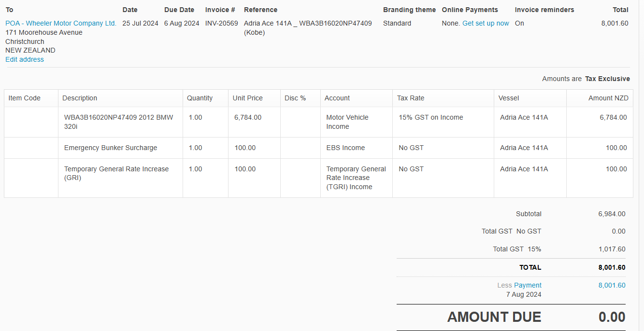
Task: Click the Vessel column header
Action: 530,98
